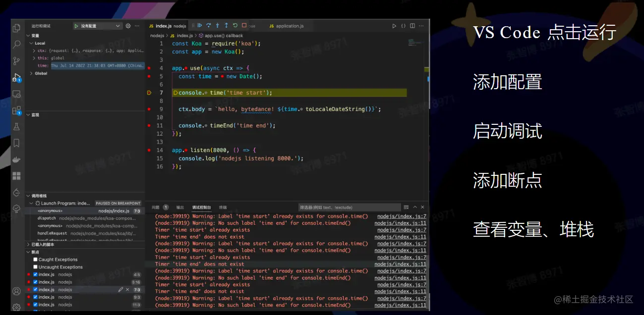Open the debug configuration dropdown

click(x=97, y=26)
